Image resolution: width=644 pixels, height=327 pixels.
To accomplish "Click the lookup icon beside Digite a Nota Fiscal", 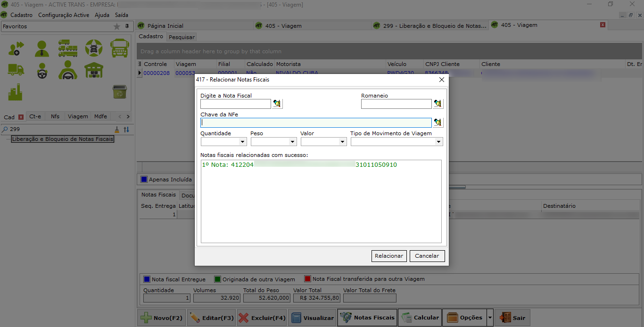I will point(277,104).
